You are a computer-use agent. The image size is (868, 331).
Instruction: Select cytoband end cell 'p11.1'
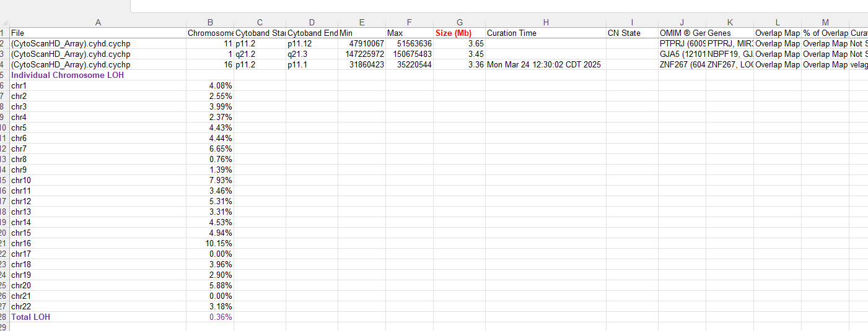[312, 64]
